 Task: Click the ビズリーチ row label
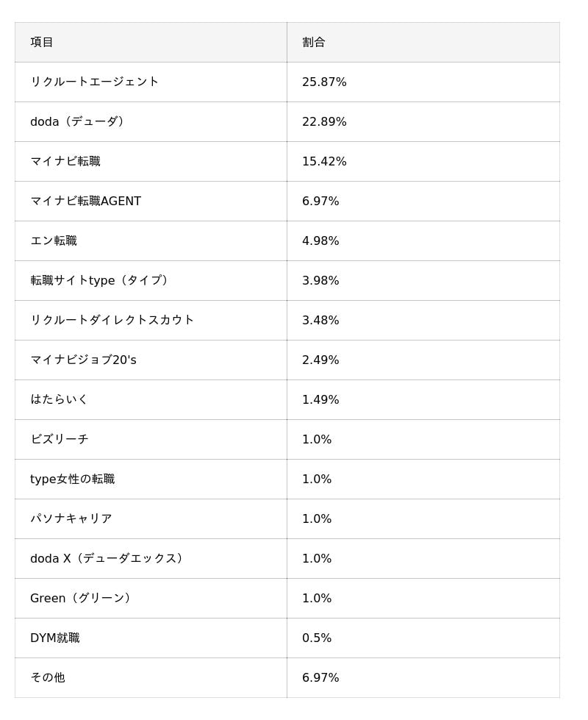pos(59,439)
